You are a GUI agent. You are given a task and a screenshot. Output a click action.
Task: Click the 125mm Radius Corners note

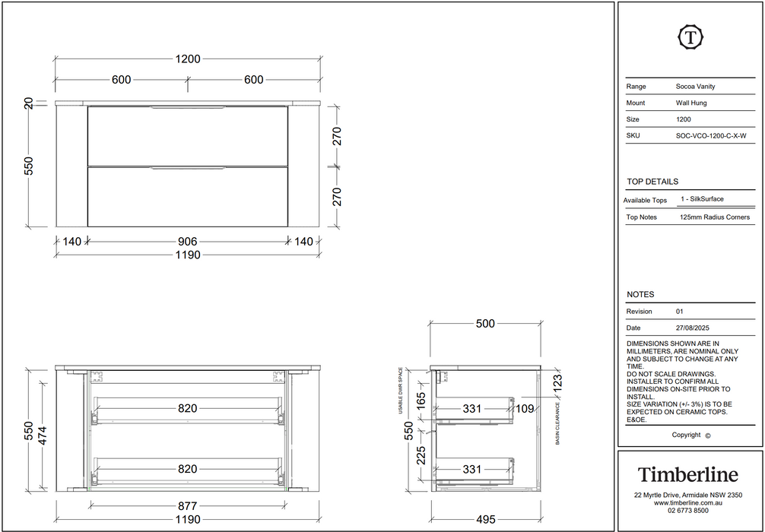(715, 217)
